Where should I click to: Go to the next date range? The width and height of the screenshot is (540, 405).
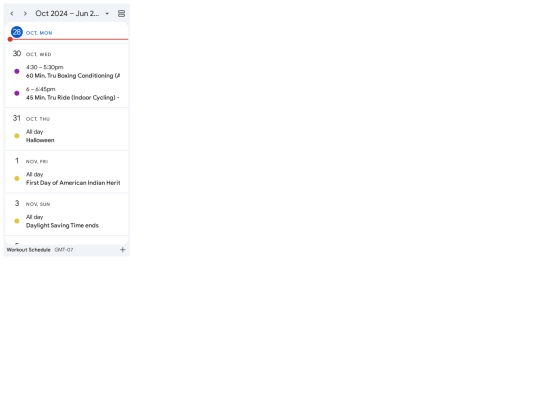25,13
